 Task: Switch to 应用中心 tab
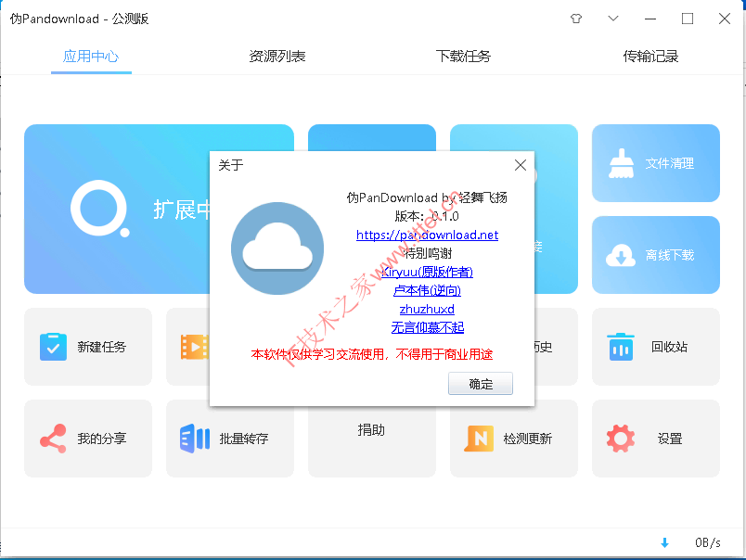point(91,57)
